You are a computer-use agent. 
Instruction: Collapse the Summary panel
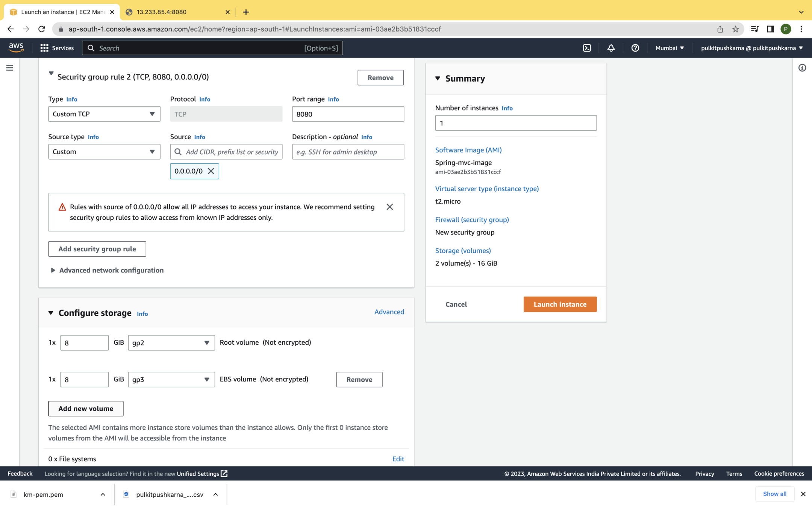point(438,78)
